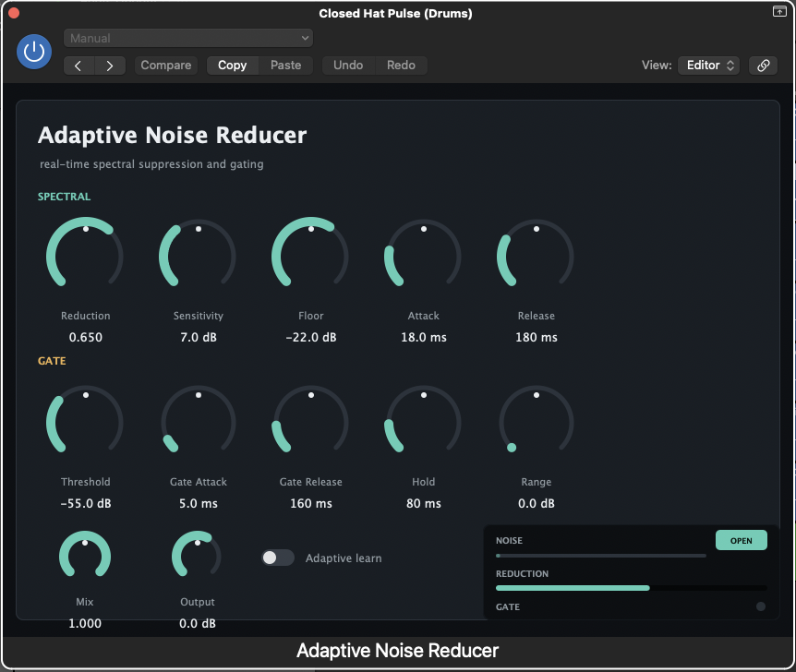Image resolution: width=796 pixels, height=672 pixels.
Task: Go to next preset arrow
Action: coord(110,66)
